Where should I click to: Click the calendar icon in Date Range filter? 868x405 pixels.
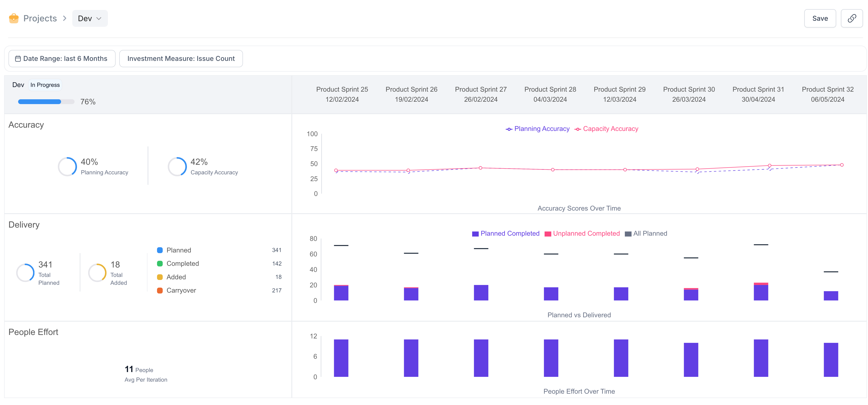(18, 58)
